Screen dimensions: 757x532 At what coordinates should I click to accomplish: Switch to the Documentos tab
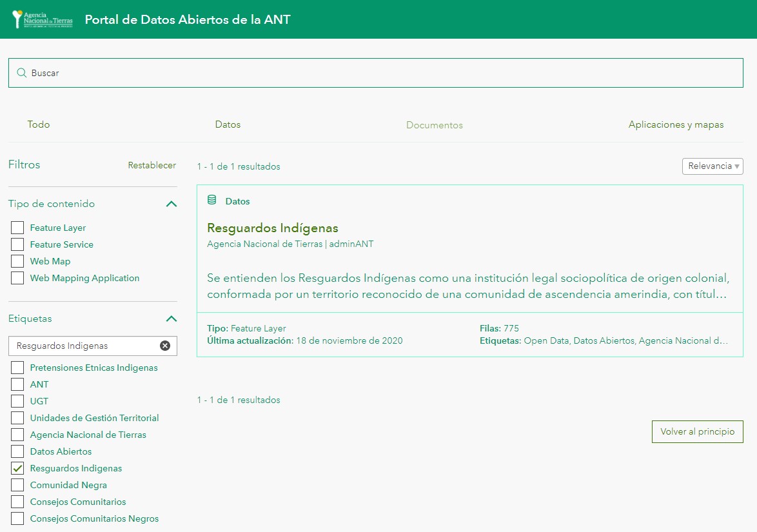pos(435,125)
